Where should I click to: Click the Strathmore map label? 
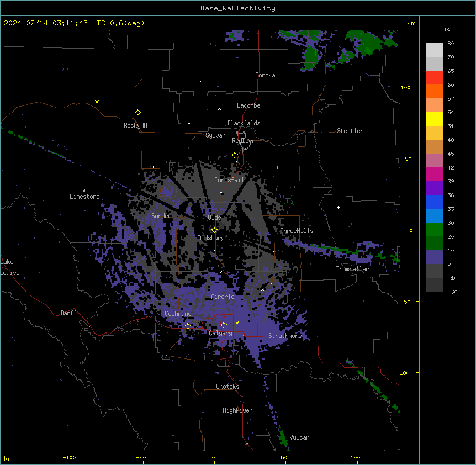click(x=285, y=335)
